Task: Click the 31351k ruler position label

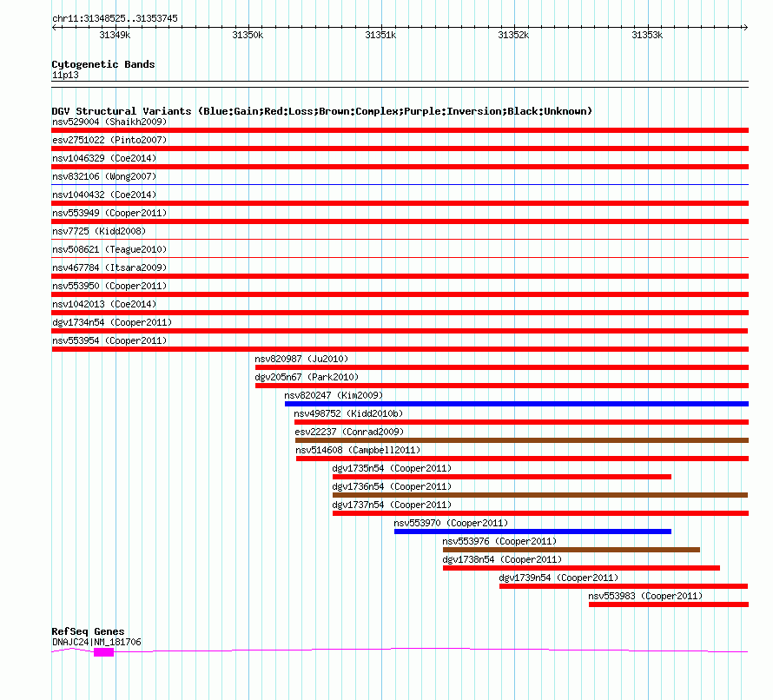Action: 380,35
